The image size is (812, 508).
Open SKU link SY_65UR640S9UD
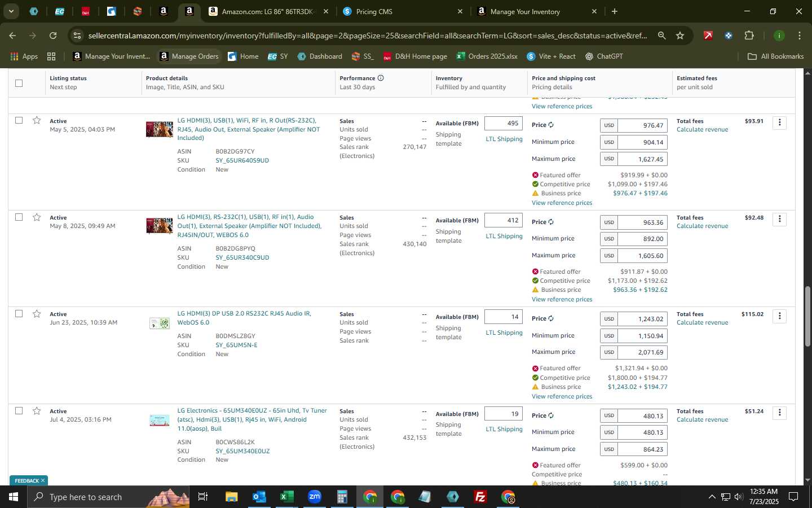pyautogui.click(x=242, y=160)
